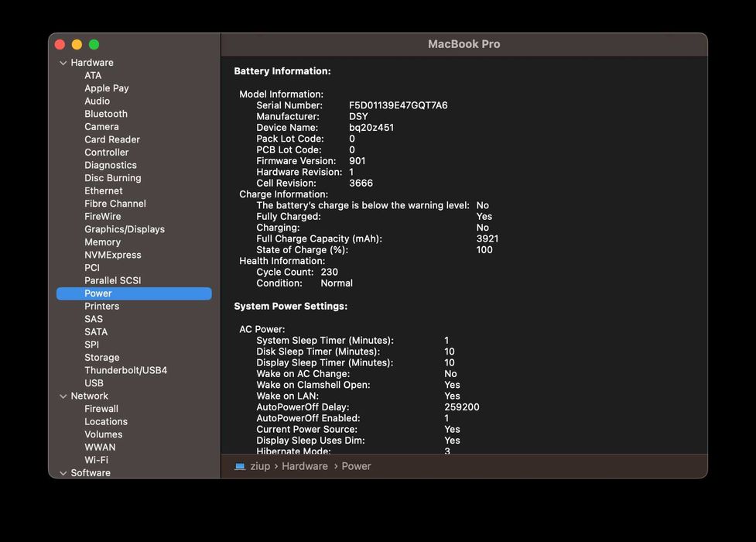Open Firewall under Network
This screenshot has height=542, width=756.
coord(101,409)
